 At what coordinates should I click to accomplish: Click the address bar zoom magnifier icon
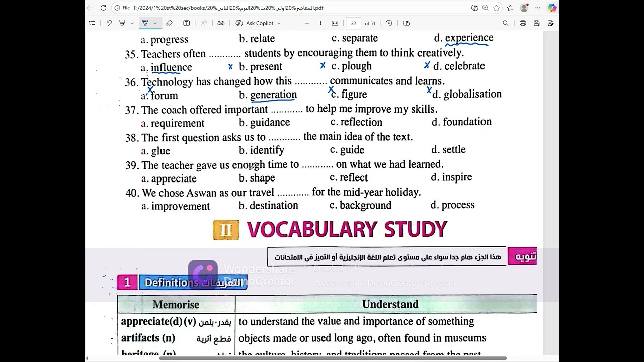point(486,8)
